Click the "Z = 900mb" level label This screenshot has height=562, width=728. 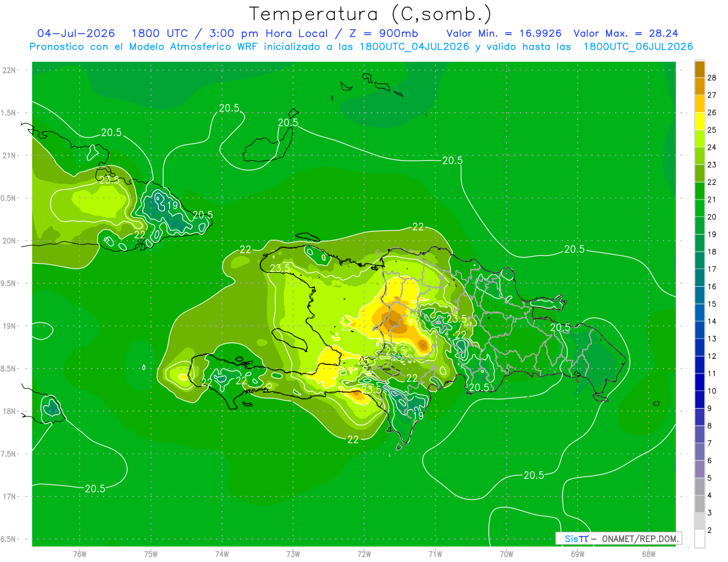pyautogui.click(x=384, y=33)
